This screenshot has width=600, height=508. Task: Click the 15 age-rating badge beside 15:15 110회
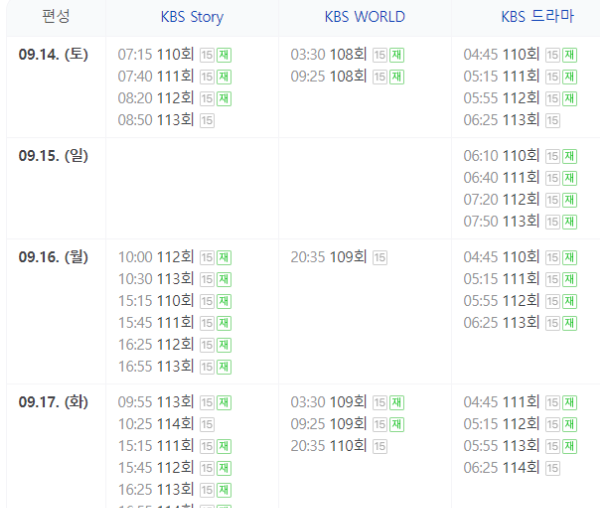207,301
